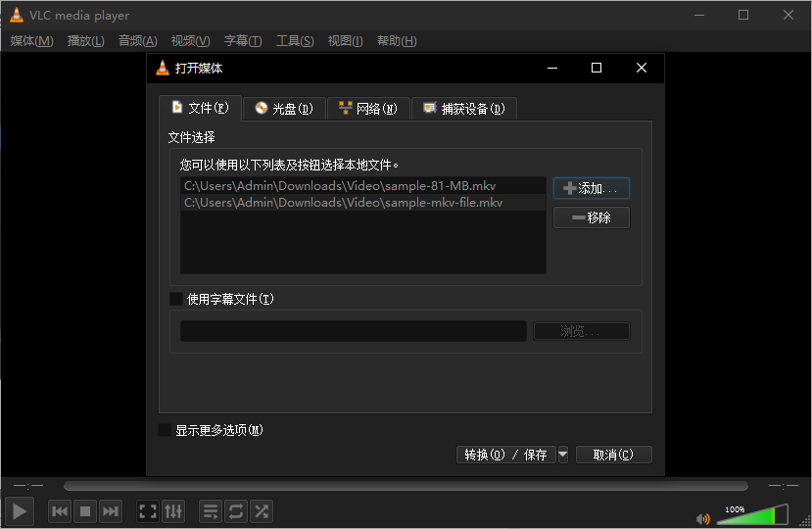812x529 pixels.
Task: Toggle loop repeat mode icon
Action: [x=236, y=512]
